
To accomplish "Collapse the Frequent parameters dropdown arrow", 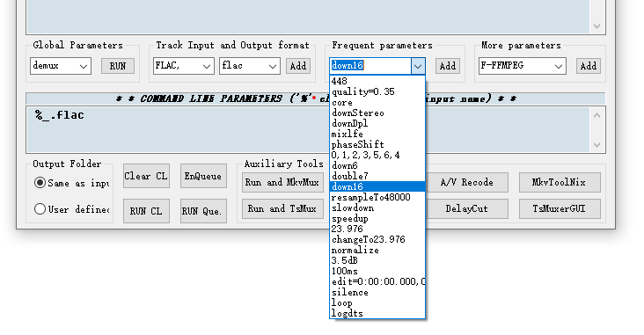I will 418,66.
